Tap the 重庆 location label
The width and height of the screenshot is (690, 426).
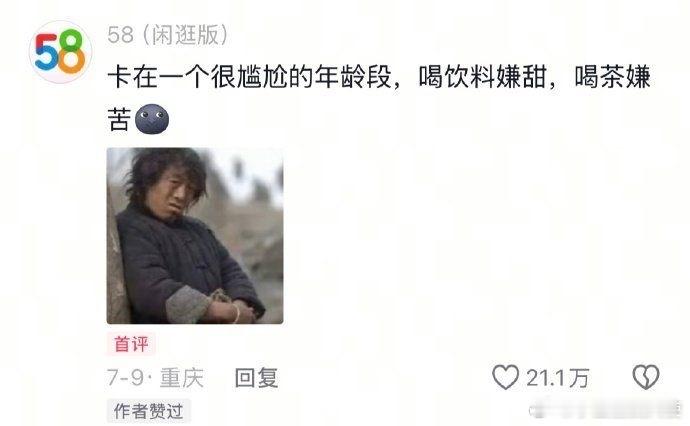182,378
